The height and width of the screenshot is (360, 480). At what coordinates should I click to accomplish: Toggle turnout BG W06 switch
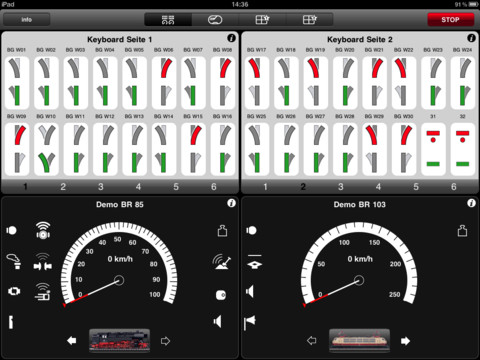coord(164,83)
